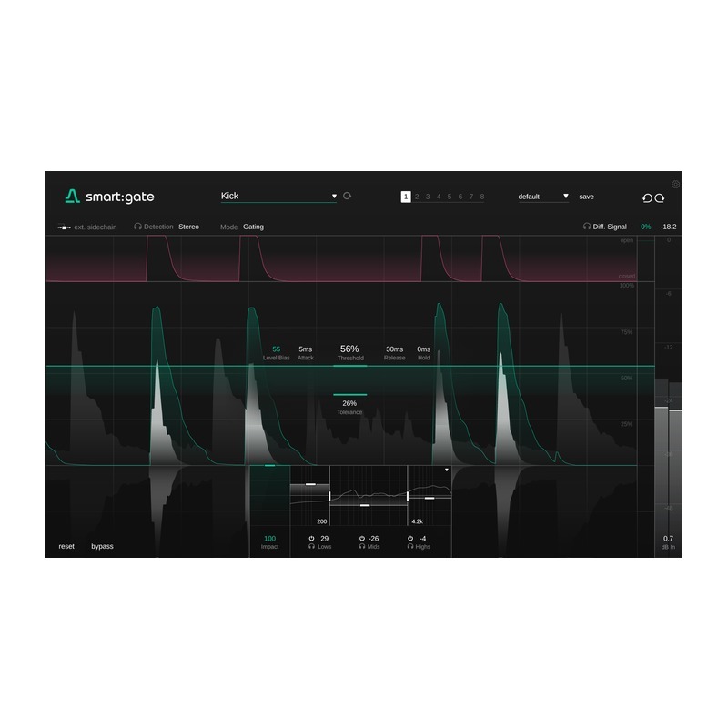The height and width of the screenshot is (728, 728).
Task: Open the default preset dropdown
Action: [543, 197]
